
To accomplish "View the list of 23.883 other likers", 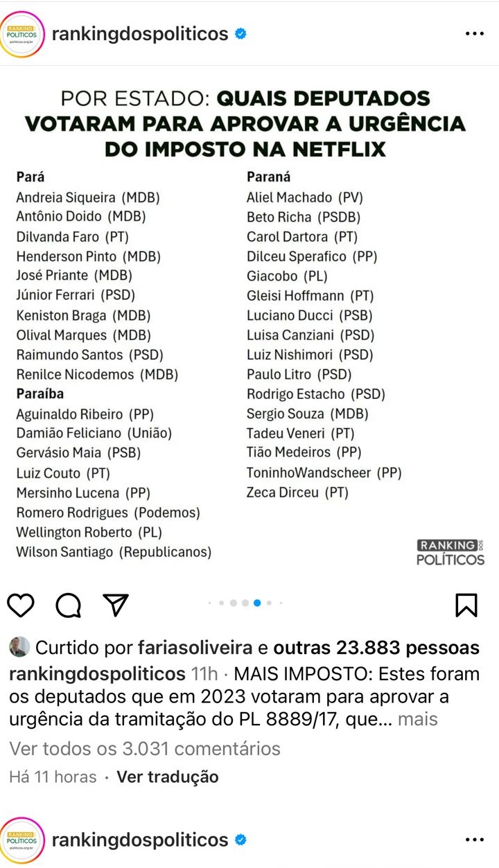I will pyautogui.click(x=376, y=648).
